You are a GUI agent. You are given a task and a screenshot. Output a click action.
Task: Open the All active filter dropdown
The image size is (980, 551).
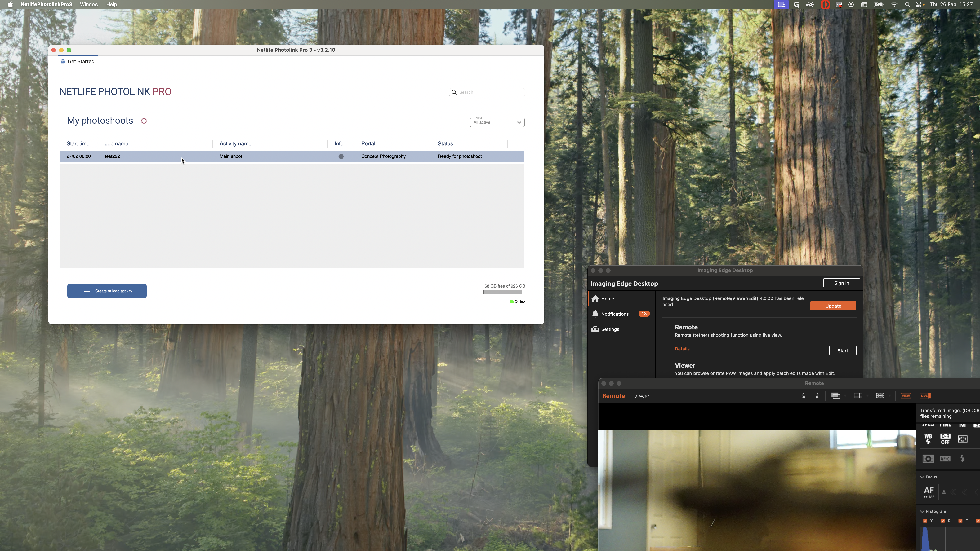click(497, 122)
